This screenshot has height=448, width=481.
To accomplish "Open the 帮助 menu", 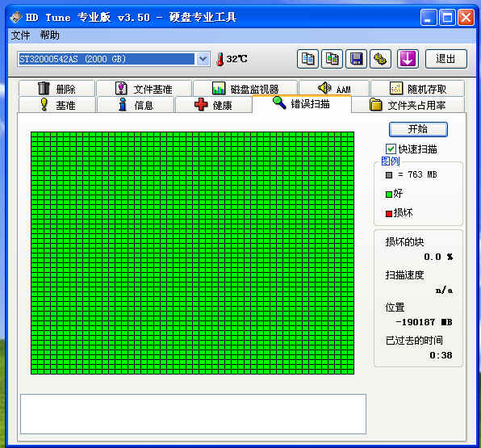I will pyautogui.click(x=49, y=36).
